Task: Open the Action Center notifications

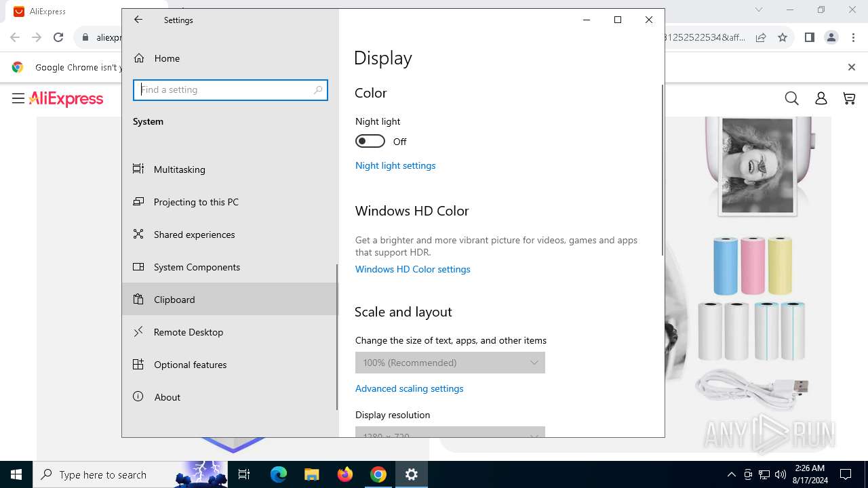Action: click(846, 474)
